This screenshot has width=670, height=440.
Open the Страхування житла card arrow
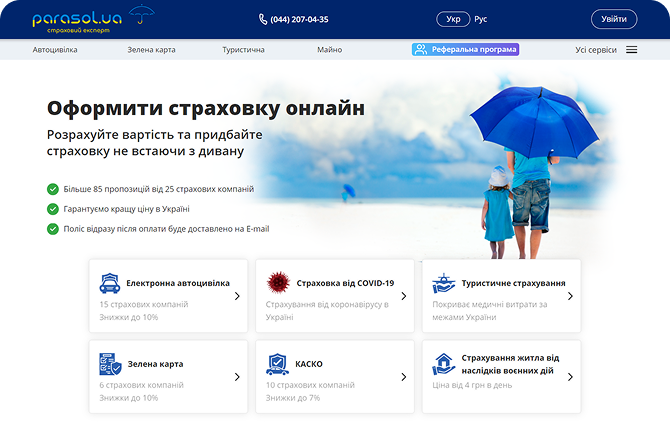[x=570, y=377]
